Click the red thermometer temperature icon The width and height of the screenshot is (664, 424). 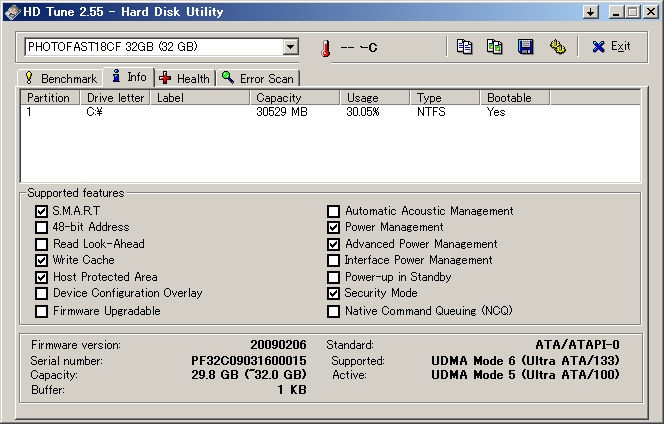tap(324, 48)
